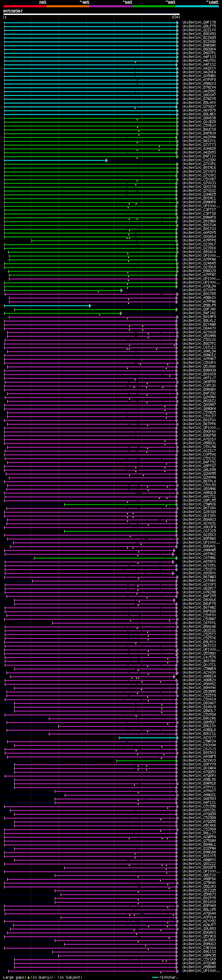Select the UniRef100_Q3HRZ5 label

pos(199,194)
